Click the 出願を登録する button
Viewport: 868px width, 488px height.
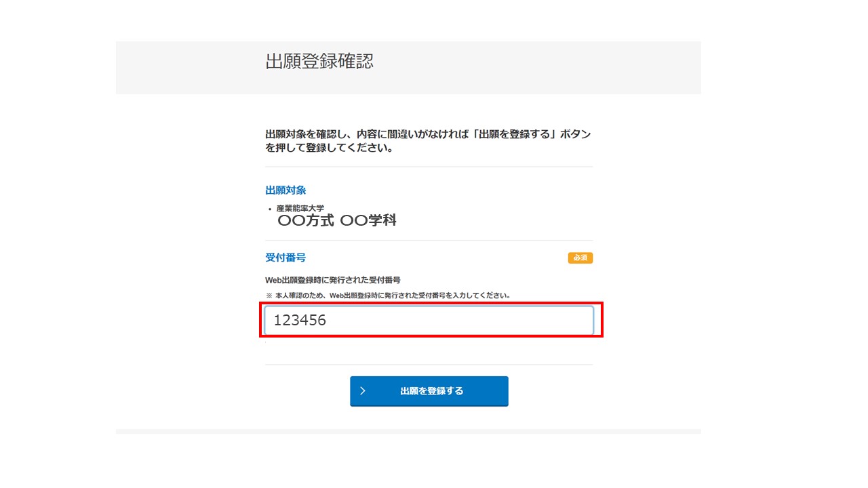coord(429,391)
